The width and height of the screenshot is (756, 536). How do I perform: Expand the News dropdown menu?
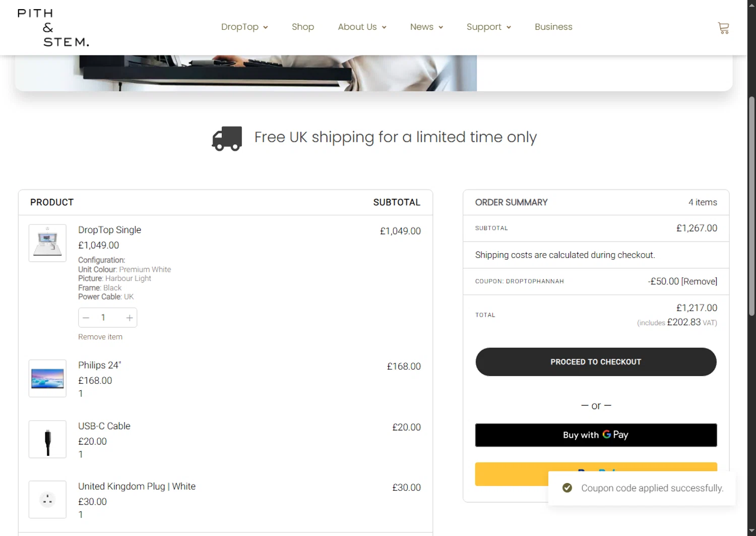426,27
